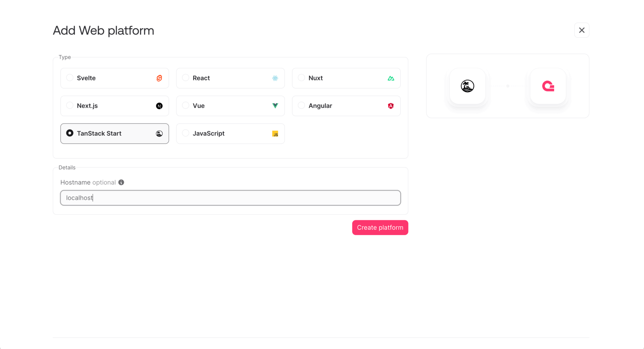Click the Appwrite logo tile in the preview

tap(548, 86)
